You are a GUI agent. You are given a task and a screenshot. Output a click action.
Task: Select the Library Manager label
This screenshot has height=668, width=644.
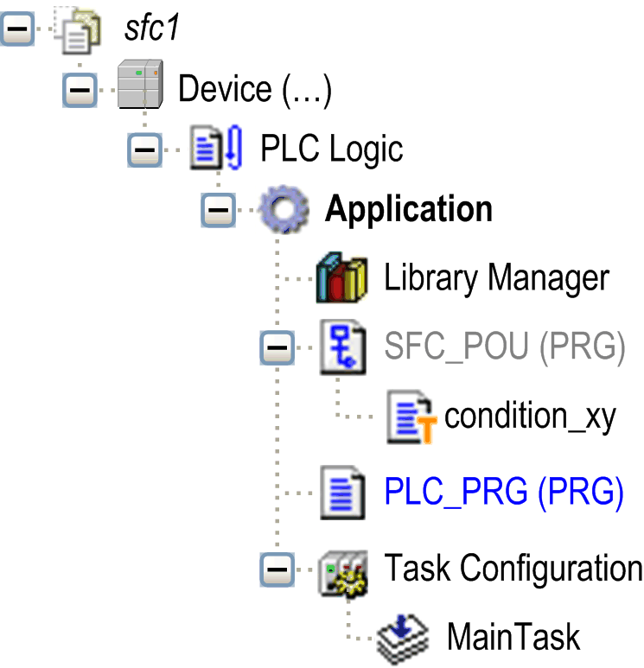click(497, 278)
